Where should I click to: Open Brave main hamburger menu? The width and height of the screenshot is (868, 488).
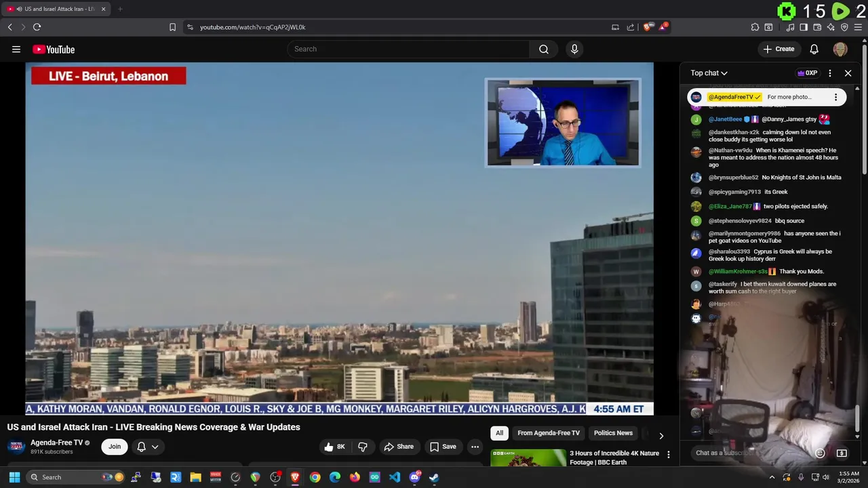(x=858, y=27)
